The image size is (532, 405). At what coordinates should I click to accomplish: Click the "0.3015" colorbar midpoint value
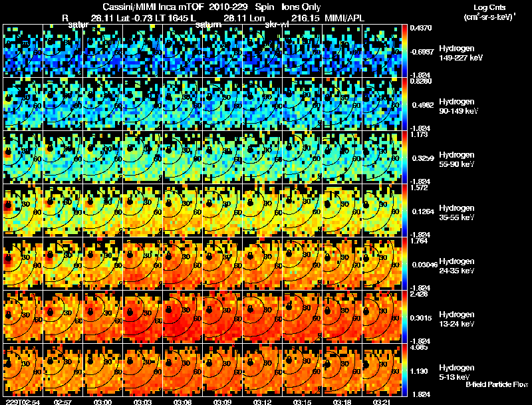click(x=421, y=318)
